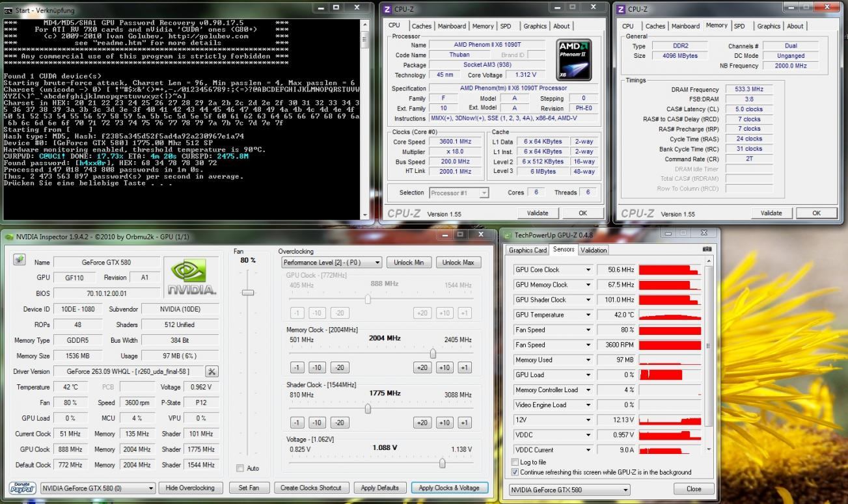
Task: Open Graphics tab in the Memory-tab CPU-Z window
Action: [x=769, y=26]
